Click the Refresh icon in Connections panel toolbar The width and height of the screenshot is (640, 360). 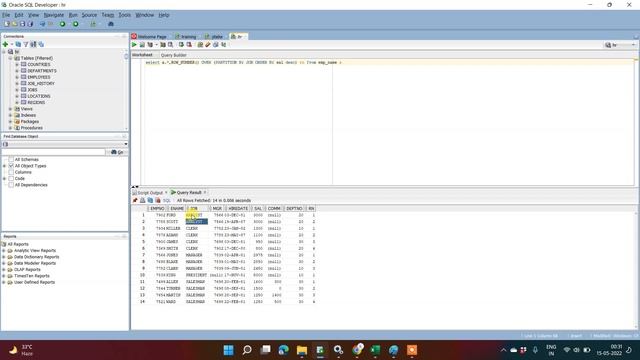tap(18, 44)
